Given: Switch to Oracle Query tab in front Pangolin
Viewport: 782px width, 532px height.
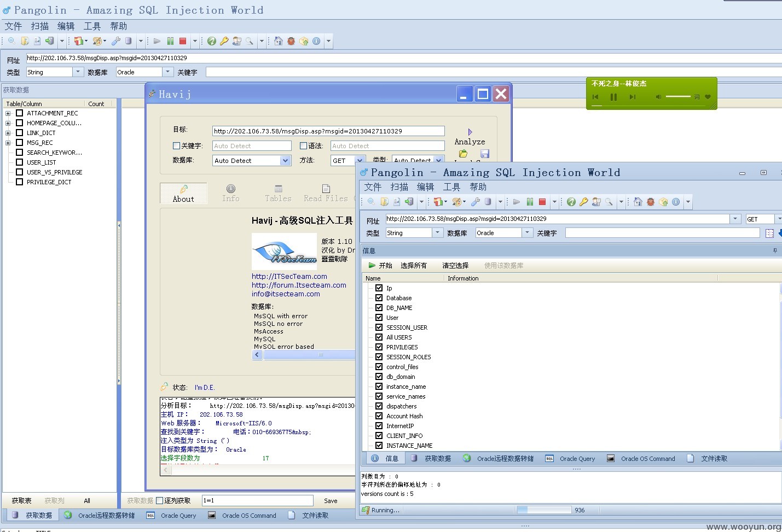Looking at the screenshot, I should click(570, 459).
